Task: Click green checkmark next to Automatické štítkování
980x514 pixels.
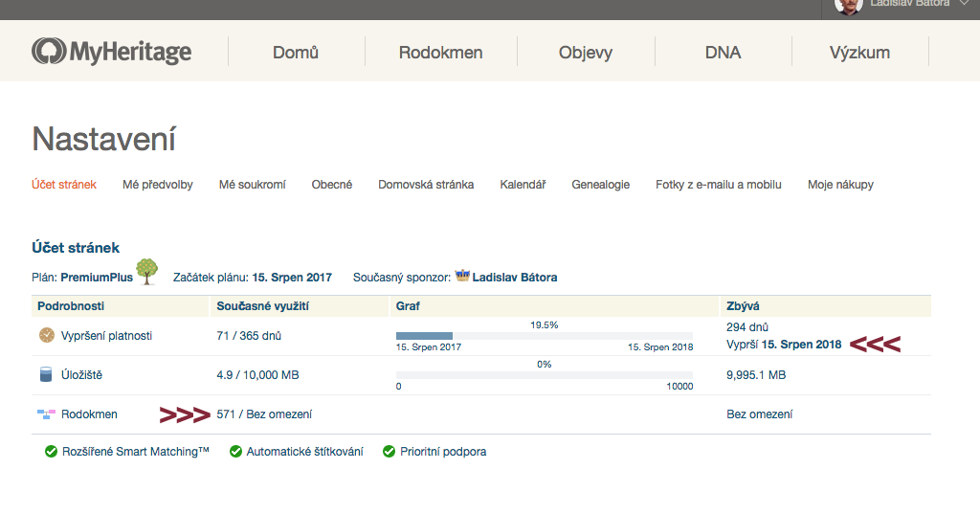Action: click(235, 452)
